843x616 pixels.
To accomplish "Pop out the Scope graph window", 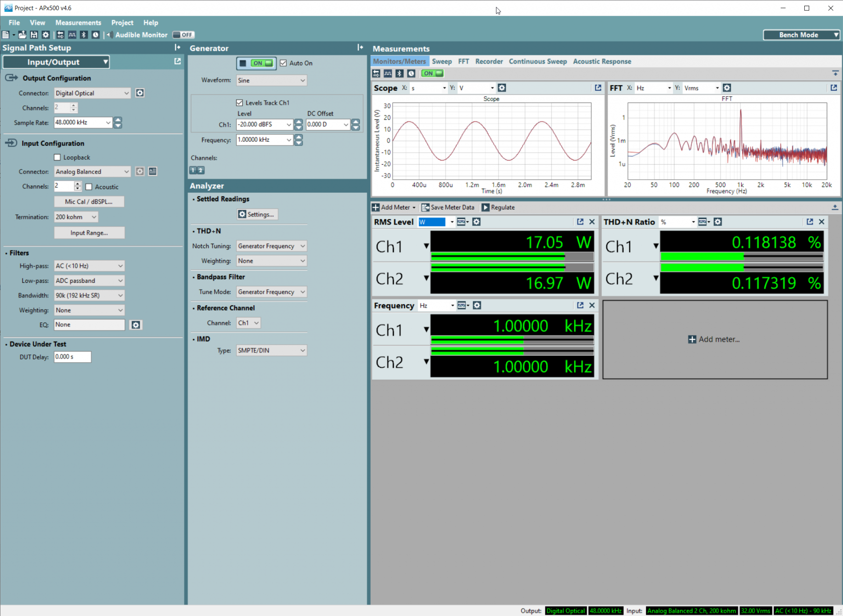I will click(598, 88).
